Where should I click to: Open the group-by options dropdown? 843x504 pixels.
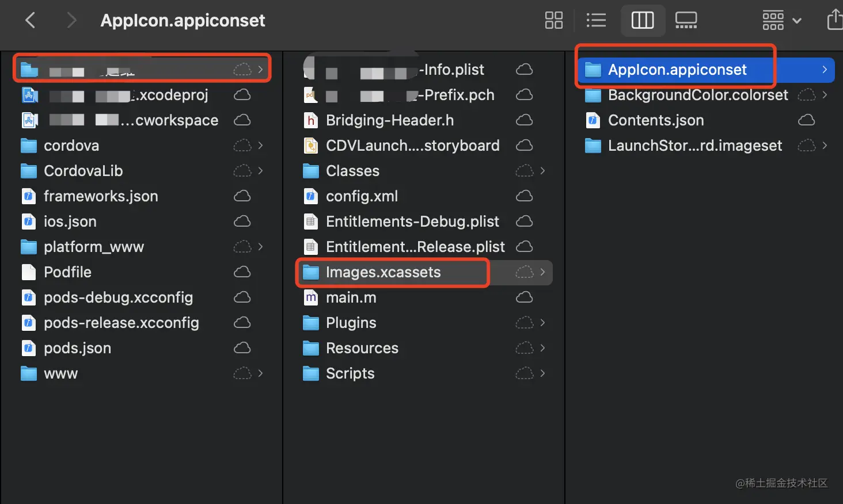(781, 20)
